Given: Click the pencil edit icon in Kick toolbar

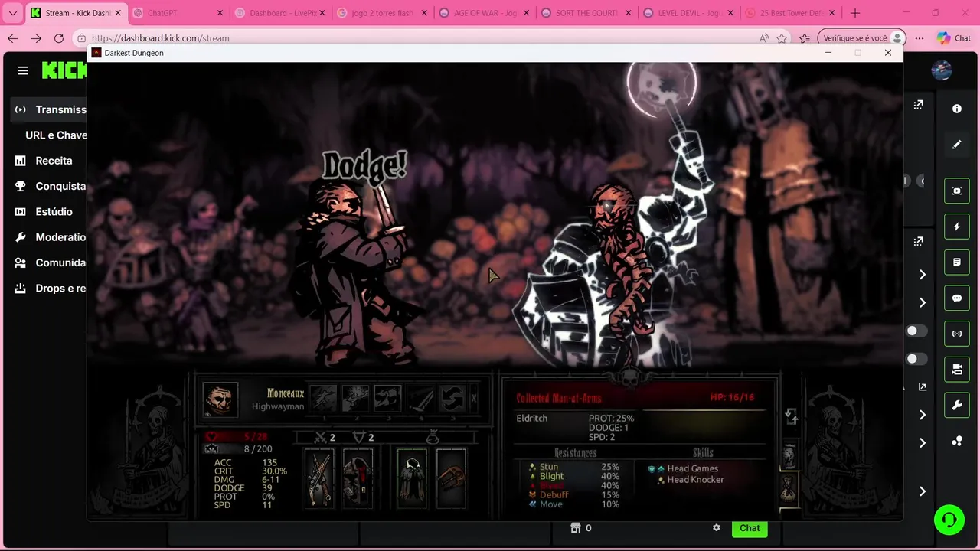Looking at the screenshot, I should click(957, 145).
